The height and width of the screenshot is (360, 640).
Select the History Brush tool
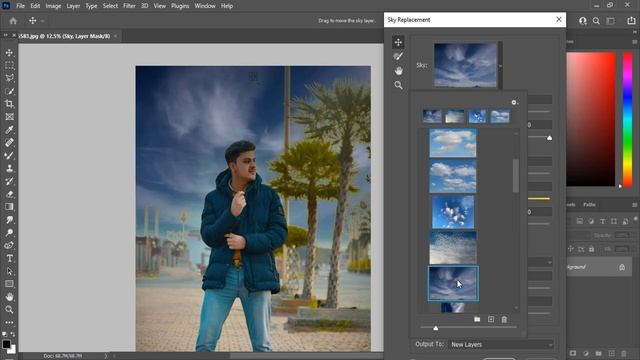(9, 181)
